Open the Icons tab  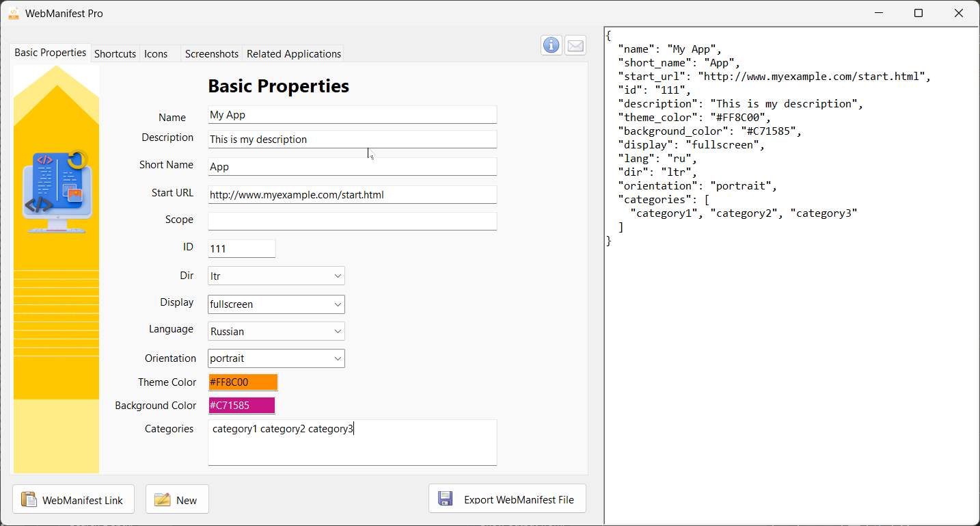point(156,54)
